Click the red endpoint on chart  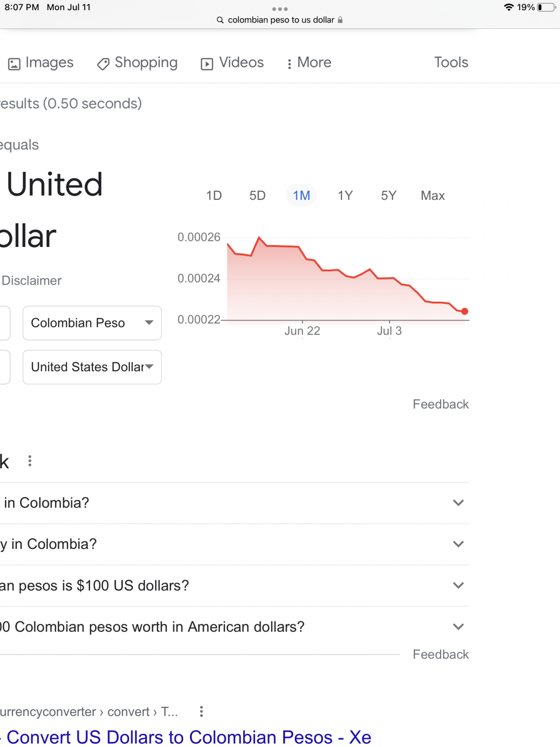click(464, 311)
